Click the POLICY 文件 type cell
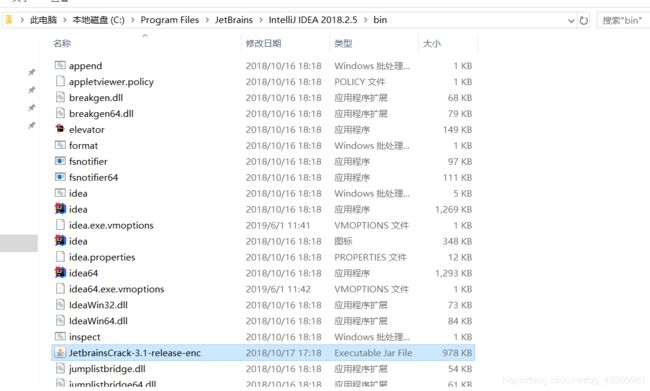 click(359, 82)
